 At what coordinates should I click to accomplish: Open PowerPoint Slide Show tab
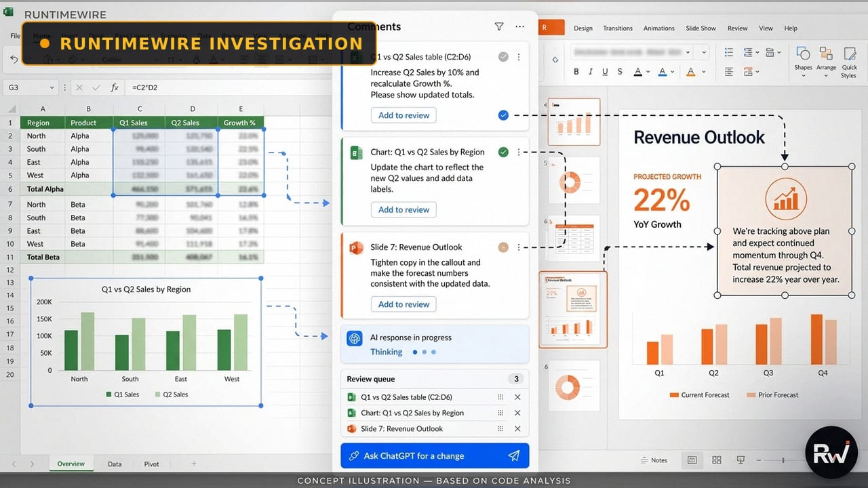(x=701, y=28)
